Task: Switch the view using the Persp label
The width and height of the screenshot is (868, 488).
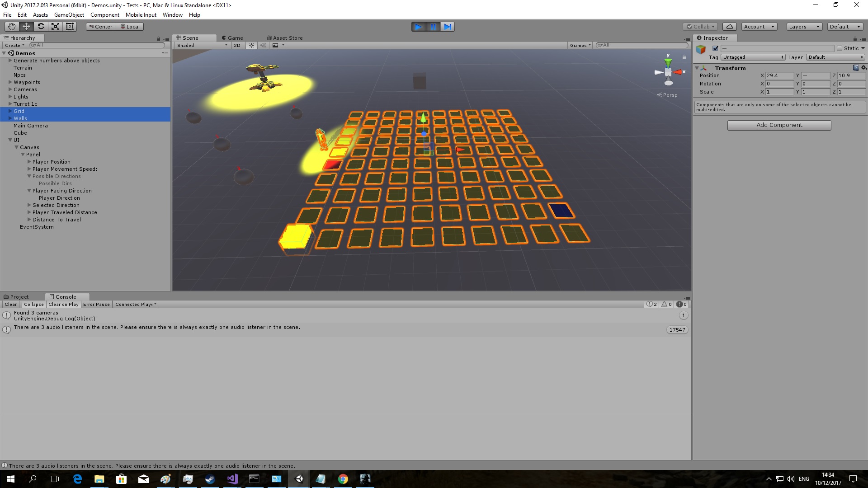Action: [667, 95]
